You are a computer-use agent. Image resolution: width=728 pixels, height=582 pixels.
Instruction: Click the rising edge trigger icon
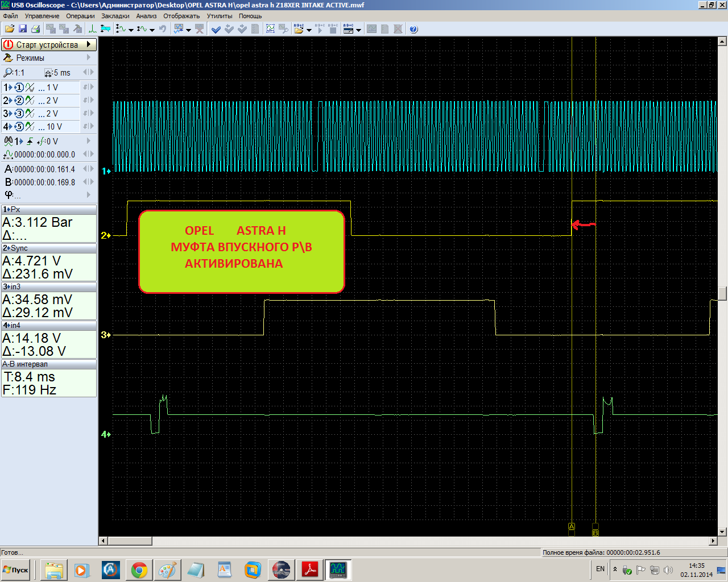[30, 141]
